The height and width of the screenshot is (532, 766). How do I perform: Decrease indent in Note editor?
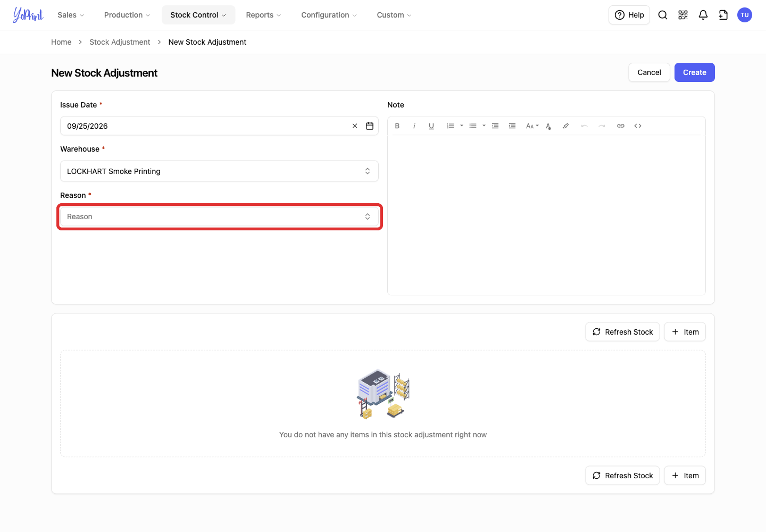coord(495,126)
